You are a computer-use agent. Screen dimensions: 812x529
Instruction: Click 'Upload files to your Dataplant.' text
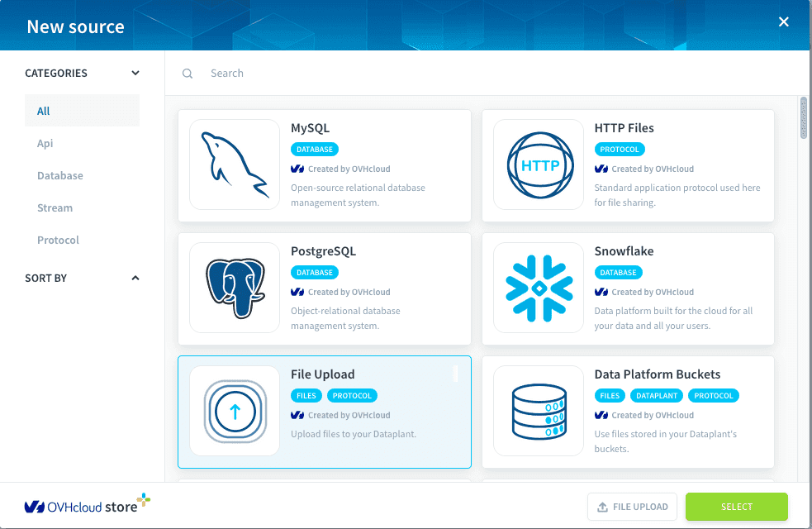coord(354,434)
